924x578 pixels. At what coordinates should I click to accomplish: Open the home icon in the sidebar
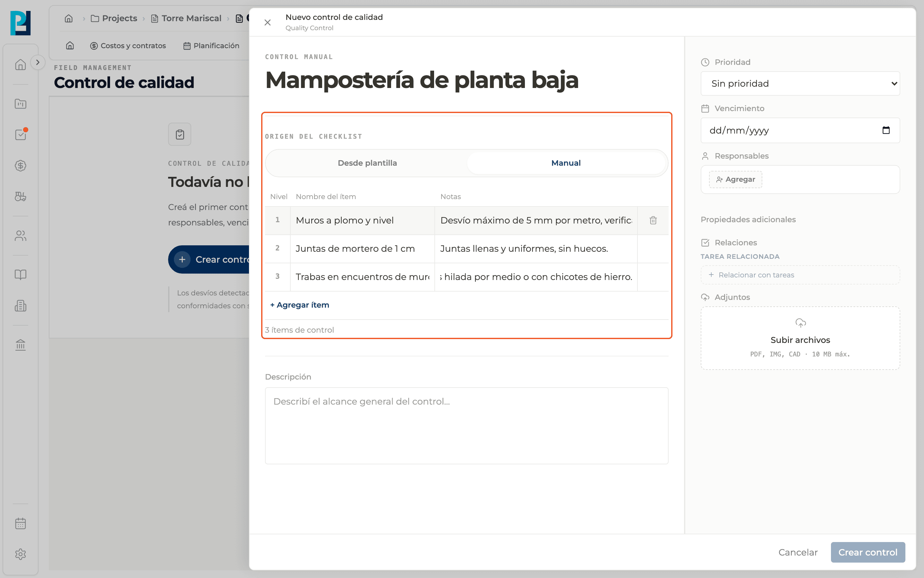(x=20, y=65)
